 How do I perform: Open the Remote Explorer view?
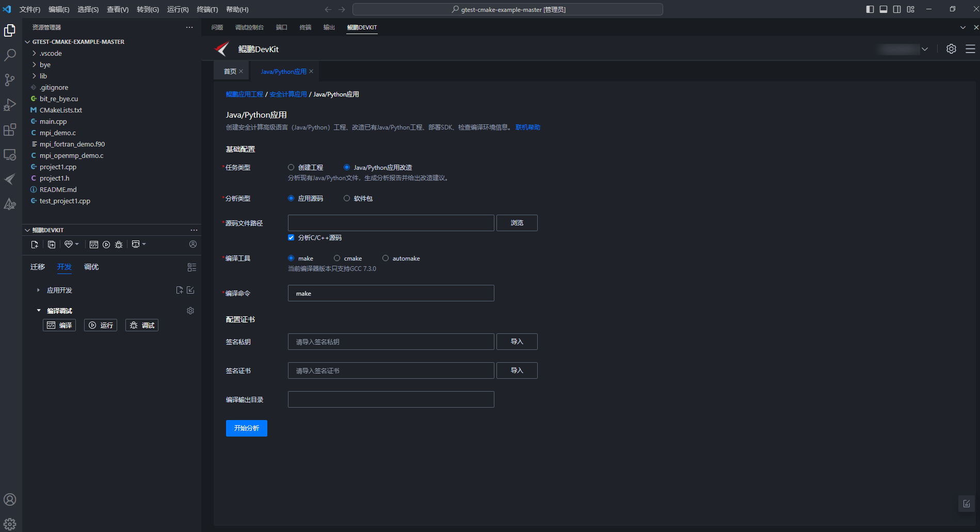tap(10, 154)
